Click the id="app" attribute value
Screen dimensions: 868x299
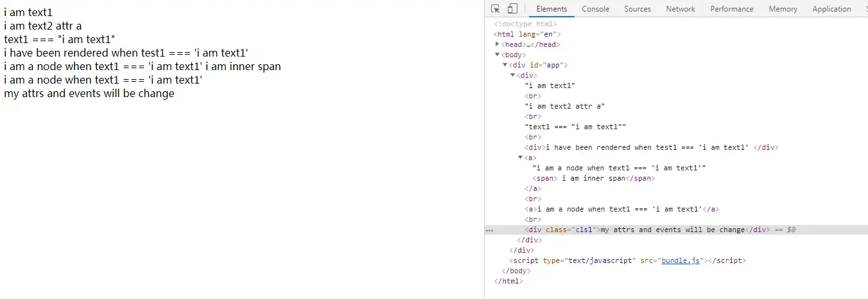(554, 65)
